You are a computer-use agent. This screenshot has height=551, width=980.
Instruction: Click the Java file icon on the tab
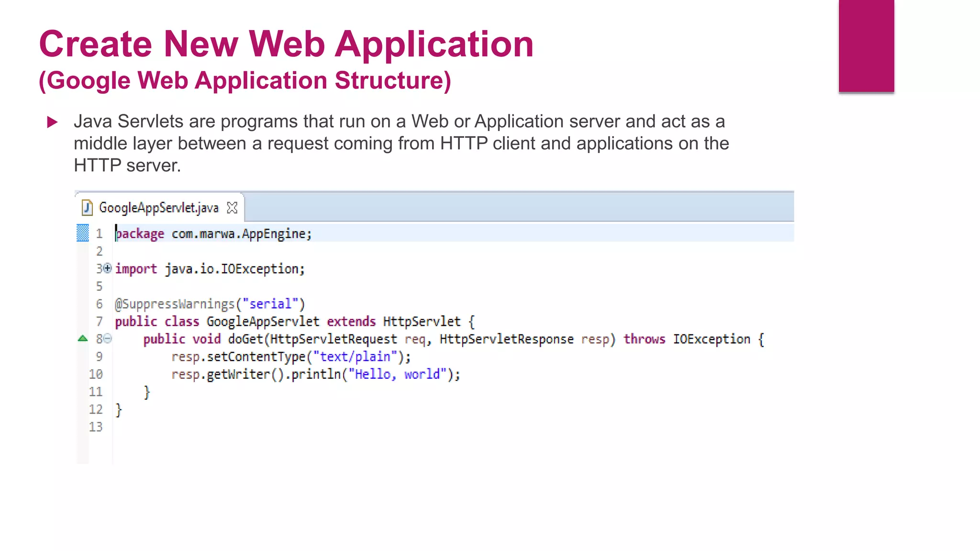87,208
